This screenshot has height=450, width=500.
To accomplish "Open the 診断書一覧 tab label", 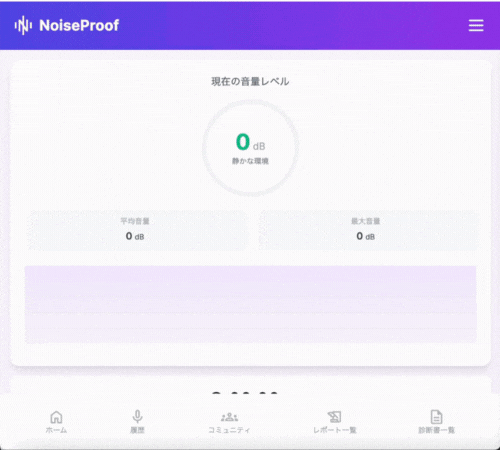I will tap(436, 430).
